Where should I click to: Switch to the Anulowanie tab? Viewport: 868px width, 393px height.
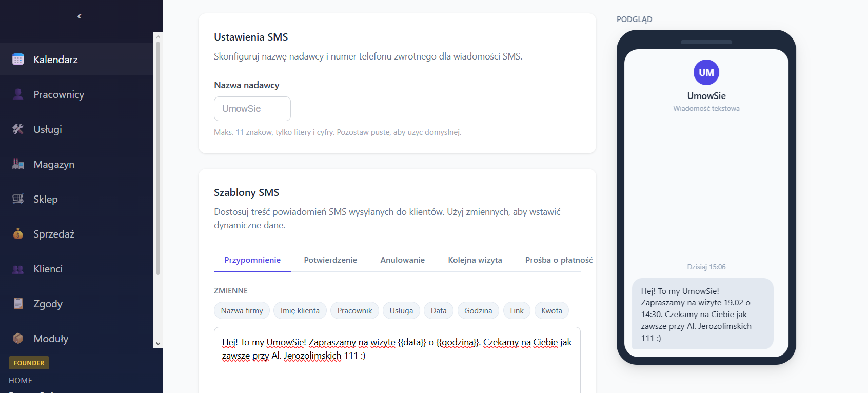click(x=403, y=260)
